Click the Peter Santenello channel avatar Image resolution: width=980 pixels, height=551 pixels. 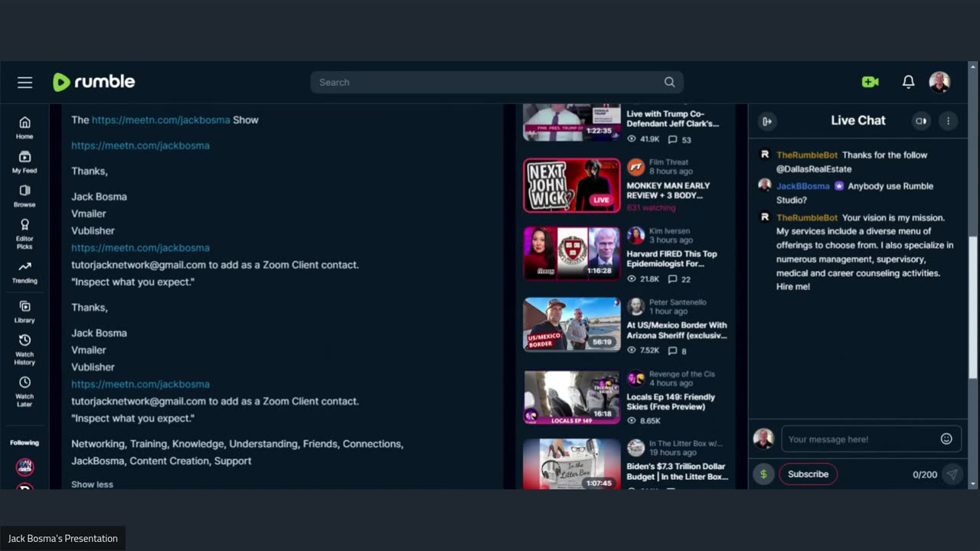point(635,307)
